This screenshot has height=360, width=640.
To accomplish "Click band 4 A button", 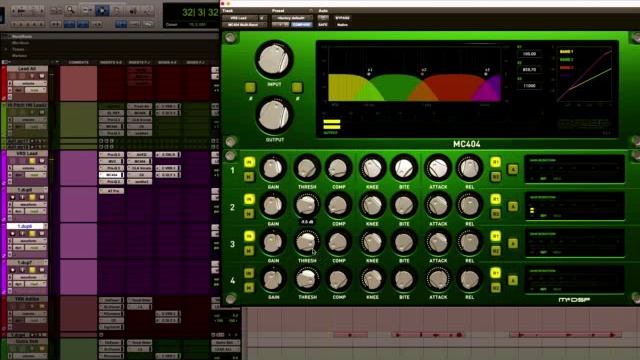I will point(513,280).
